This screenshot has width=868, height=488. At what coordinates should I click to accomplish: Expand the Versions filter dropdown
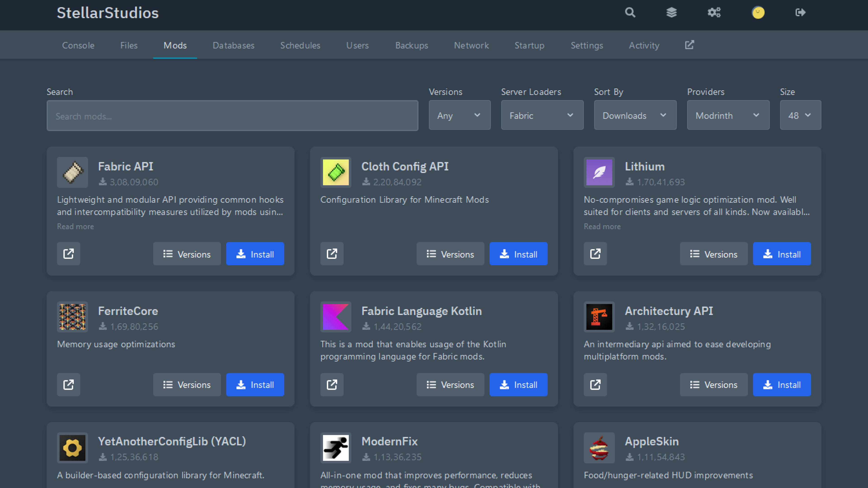[x=459, y=115]
